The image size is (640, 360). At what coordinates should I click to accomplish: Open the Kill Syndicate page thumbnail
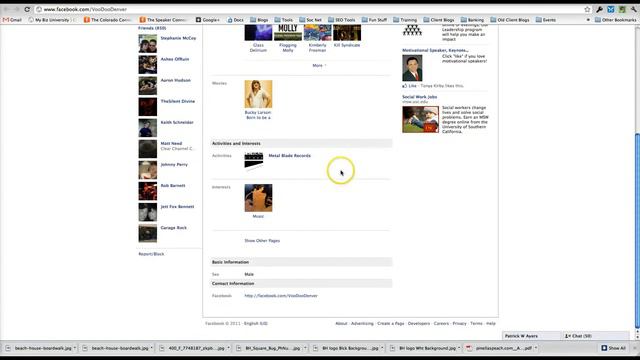[x=347, y=33]
